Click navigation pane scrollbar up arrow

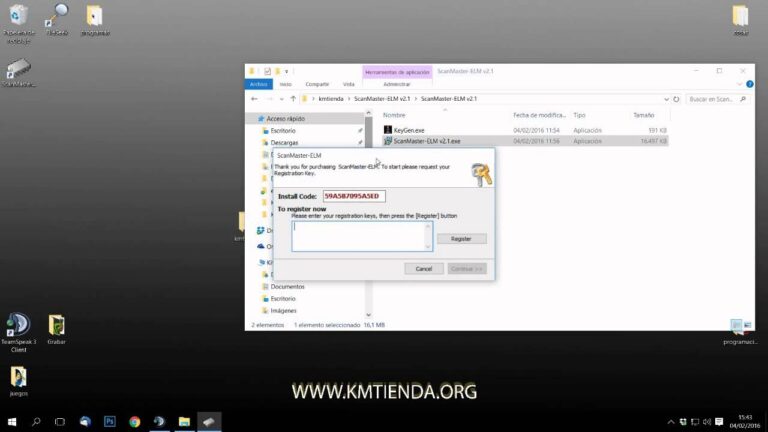pyautogui.click(x=368, y=113)
